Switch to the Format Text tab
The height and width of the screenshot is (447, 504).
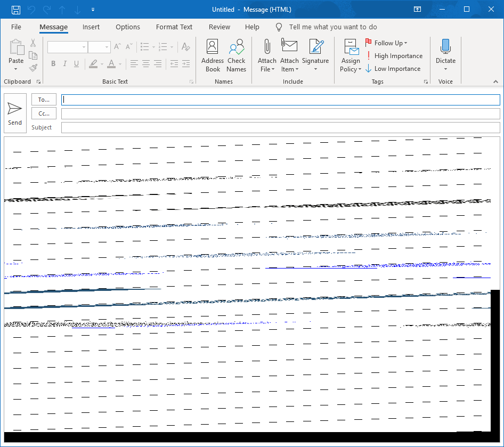pyautogui.click(x=174, y=27)
